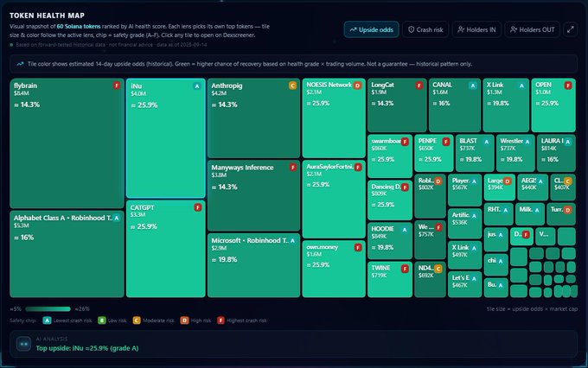Open the swarmboar tile
This screenshot has width=588, height=368.
click(390, 155)
